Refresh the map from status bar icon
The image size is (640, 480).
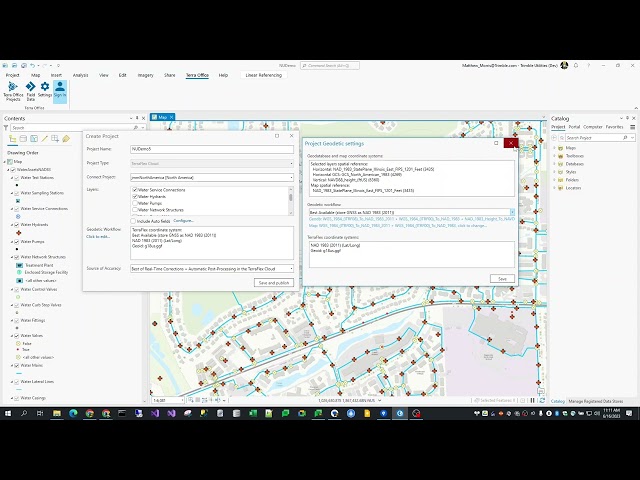542,400
